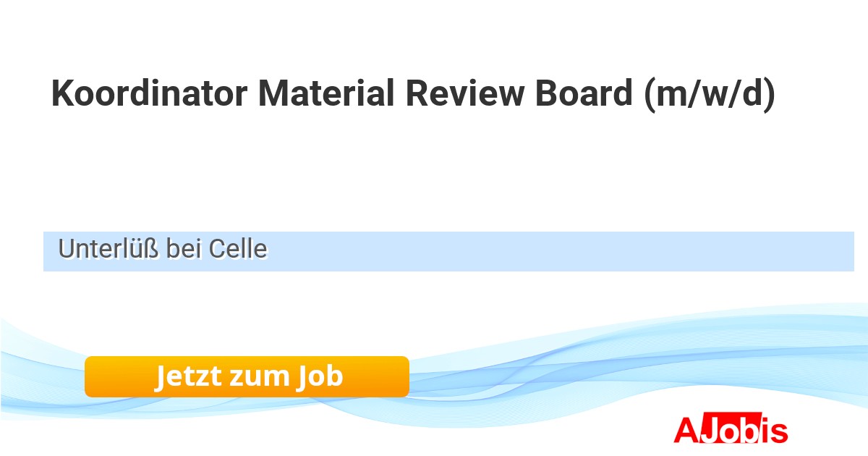Click the Jetzt zum Job button
868x456 pixels.
(247, 376)
